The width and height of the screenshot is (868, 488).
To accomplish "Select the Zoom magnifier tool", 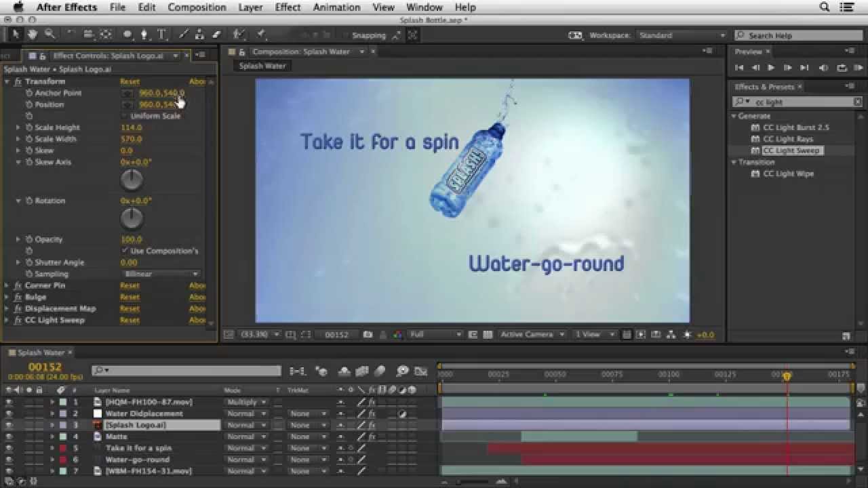I will (50, 35).
